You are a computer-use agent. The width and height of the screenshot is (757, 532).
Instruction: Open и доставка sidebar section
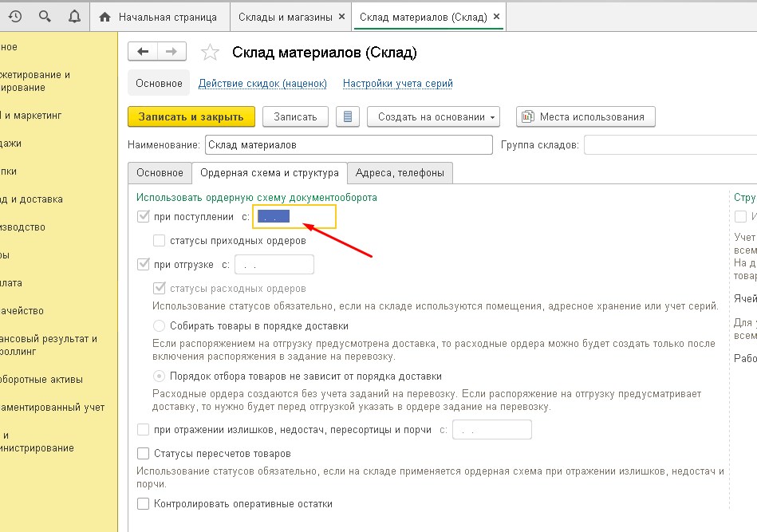point(32,199)
